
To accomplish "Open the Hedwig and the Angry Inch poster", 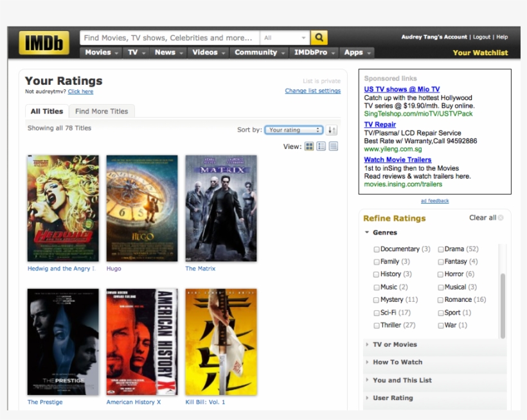I will 63,208.
